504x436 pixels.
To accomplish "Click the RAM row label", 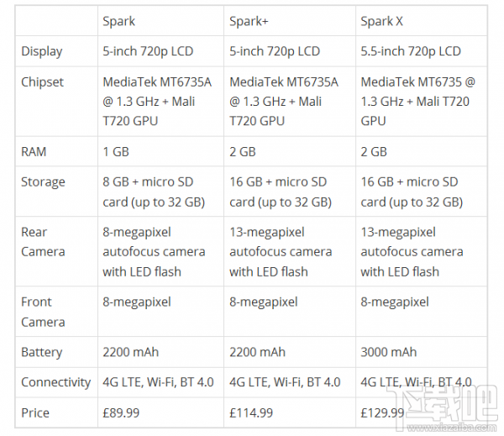I will coord(34,152).
